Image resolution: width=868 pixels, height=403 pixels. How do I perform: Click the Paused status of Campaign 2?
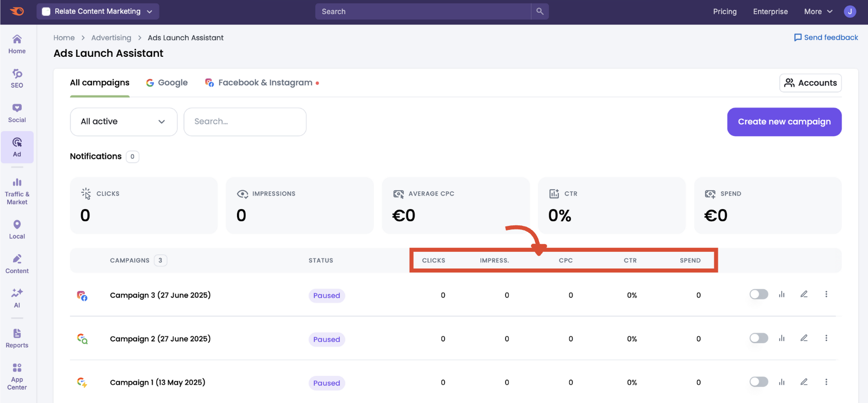(326, 339)
